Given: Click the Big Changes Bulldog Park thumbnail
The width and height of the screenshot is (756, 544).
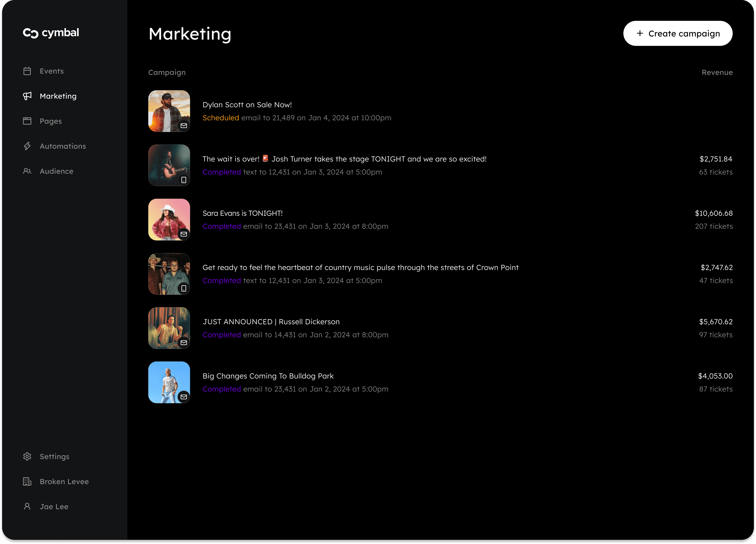Looking at the screenshot, I should [x=169, y=382].
